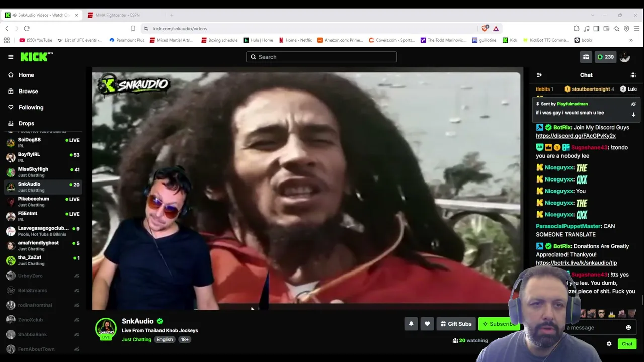644x362 pixels.
Task: Open the emoji picker in chat input
Action: click(x=628, y=328)
